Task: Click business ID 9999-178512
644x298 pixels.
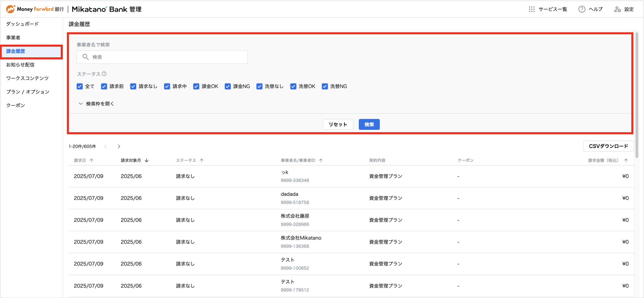Action: click(295, 290)
